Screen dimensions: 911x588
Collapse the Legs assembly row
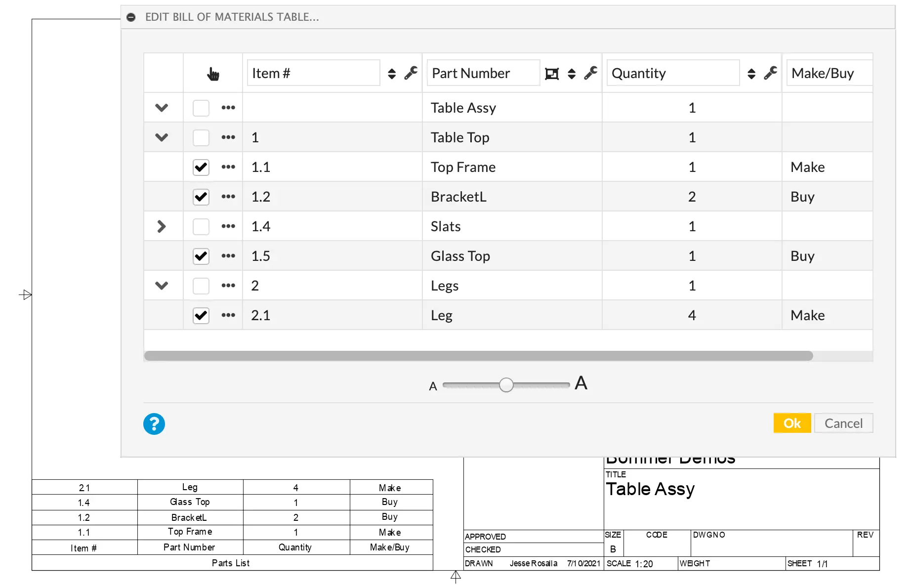[162, 286]
